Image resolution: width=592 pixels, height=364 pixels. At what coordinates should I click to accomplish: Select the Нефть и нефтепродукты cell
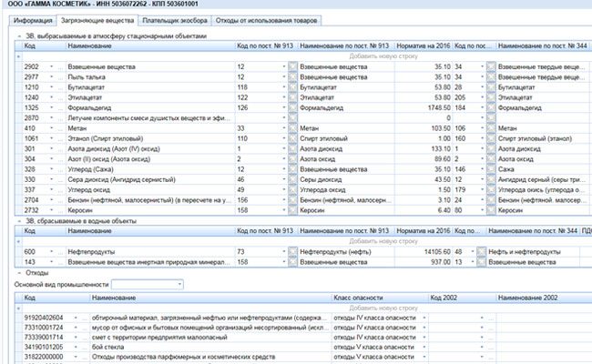coord(533,251)
